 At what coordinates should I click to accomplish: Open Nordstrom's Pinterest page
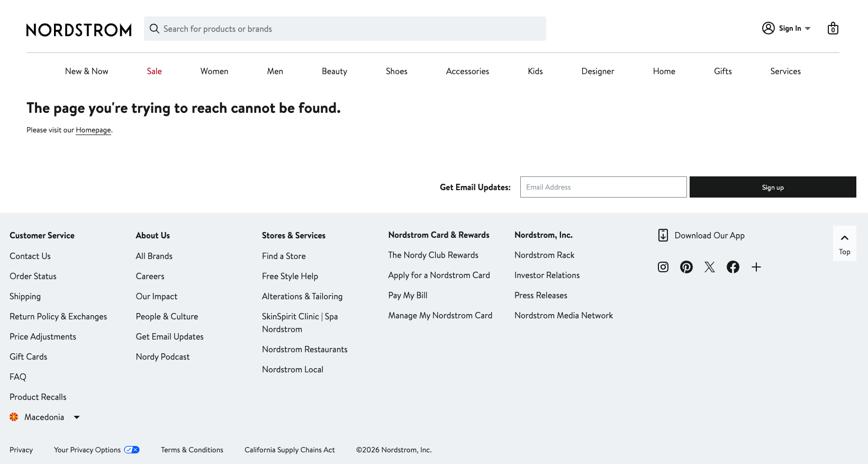[686, 267]
